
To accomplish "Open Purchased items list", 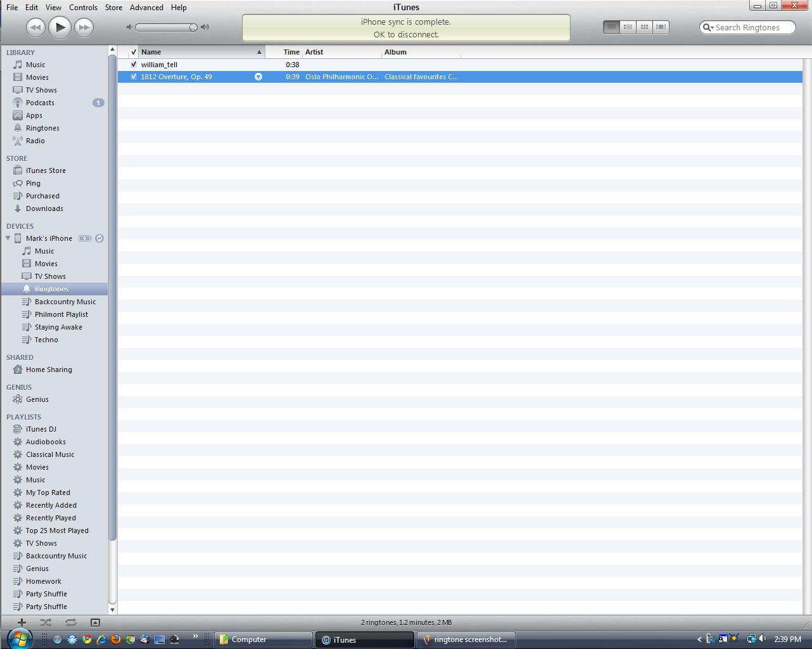I will point(42,196).
